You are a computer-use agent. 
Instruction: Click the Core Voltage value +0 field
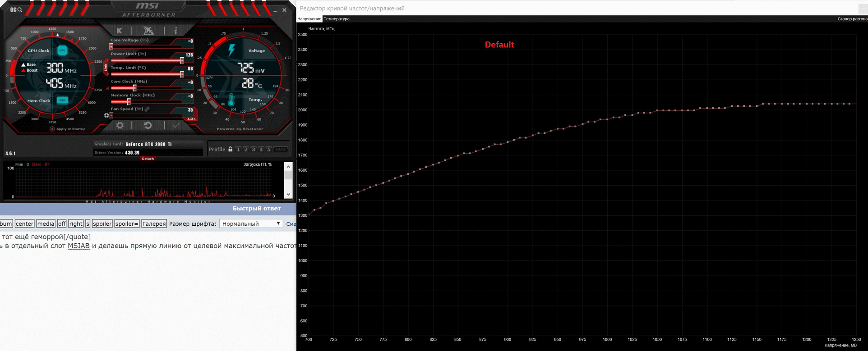click(x=190, y=41)
